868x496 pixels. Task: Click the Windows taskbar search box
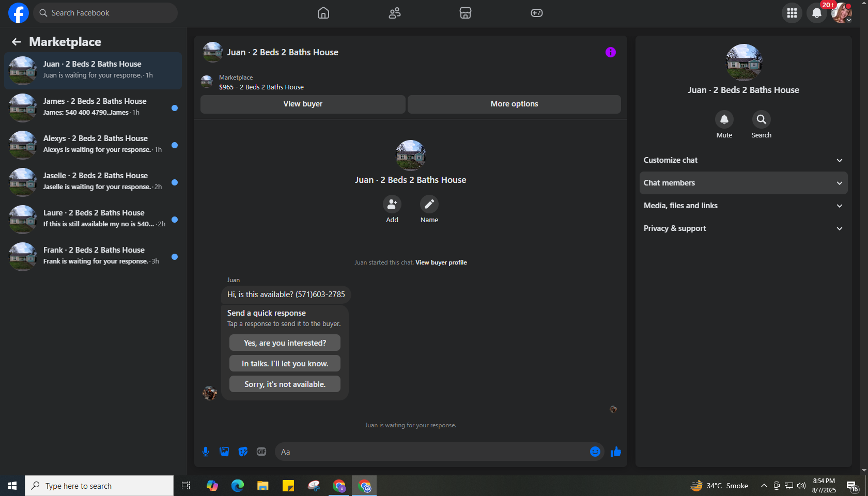(x=99, y=486)
